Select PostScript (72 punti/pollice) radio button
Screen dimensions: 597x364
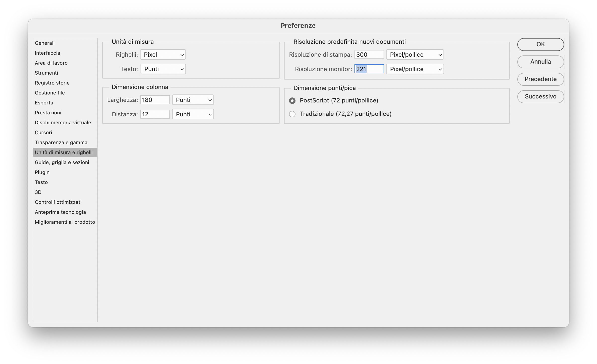pyautogui.click(x=292, y=100)
